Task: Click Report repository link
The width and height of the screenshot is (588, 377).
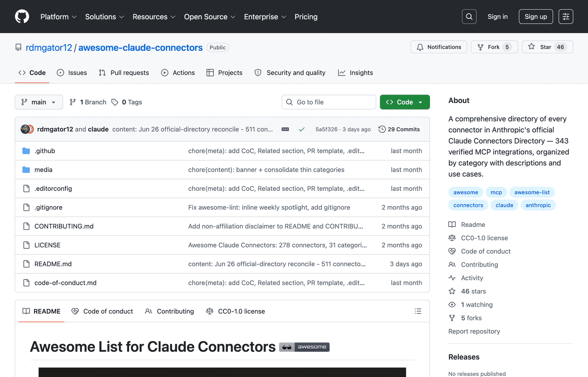Action: point(474,331)
